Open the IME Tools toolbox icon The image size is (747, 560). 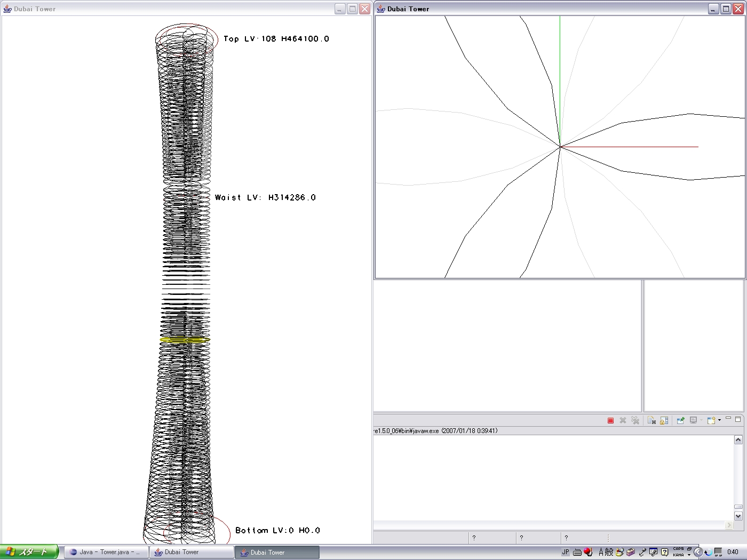(631, 552)
